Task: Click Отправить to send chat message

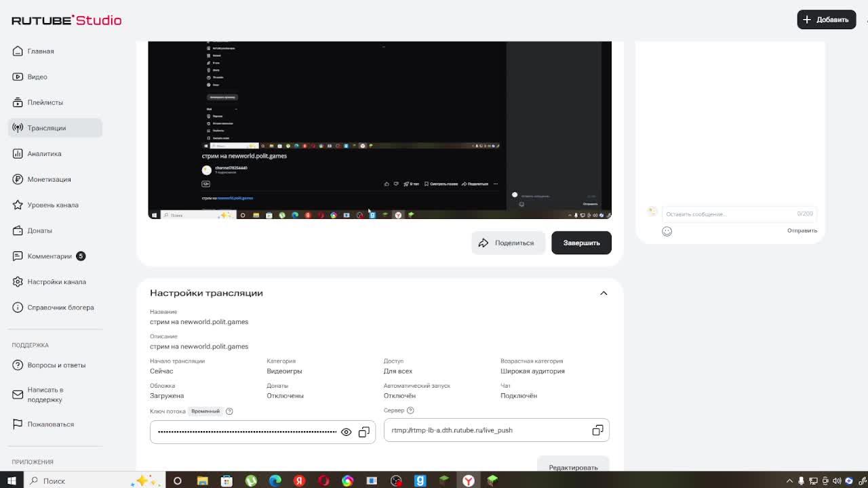Action: click(x=802, y=230)
